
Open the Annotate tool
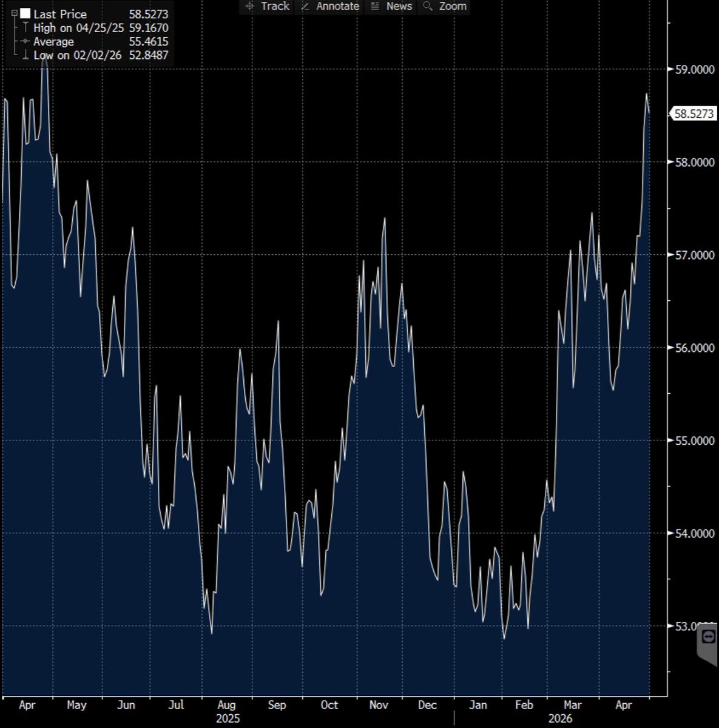tap(330, 6)
